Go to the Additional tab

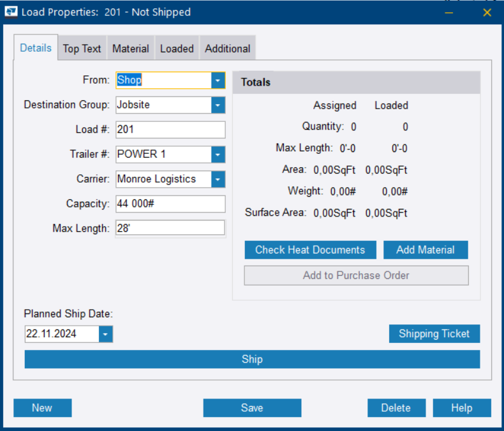pos(227,49)
